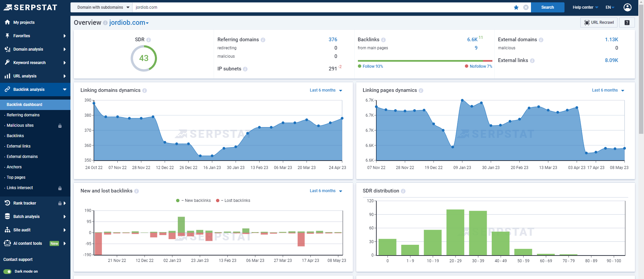Click the star favorite icon in search bar
Viewport: 644px width, 279px height.
(516, 7)
